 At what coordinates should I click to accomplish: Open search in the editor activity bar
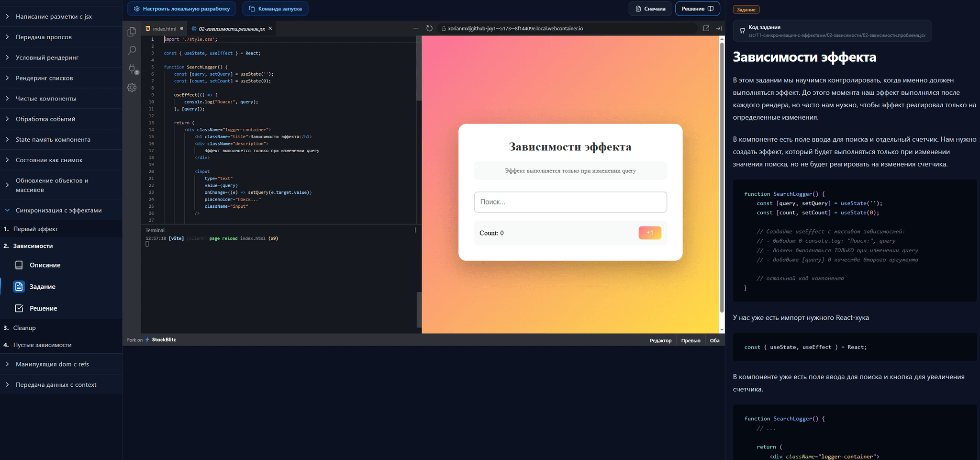tap(132, 50)
